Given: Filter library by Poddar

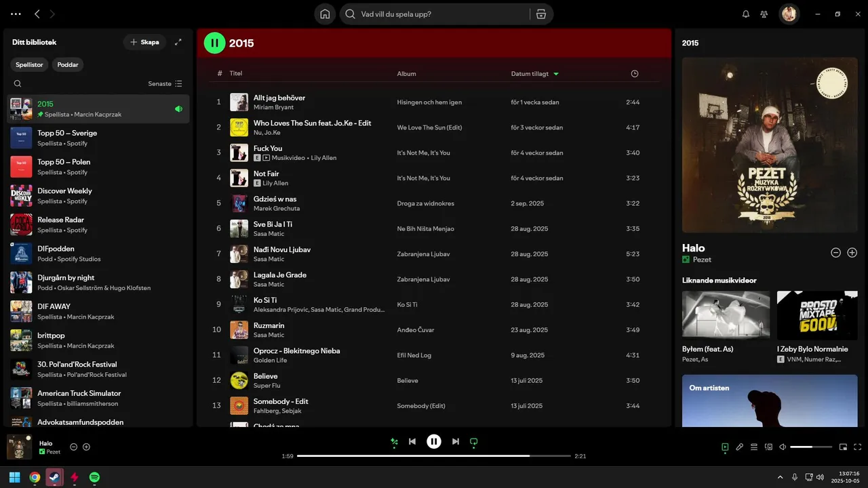Looking at the screenshot, I should 68,64.
